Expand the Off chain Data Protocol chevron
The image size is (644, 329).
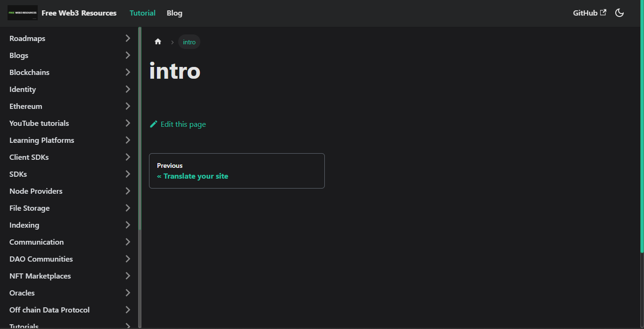[x=128, y=310]
